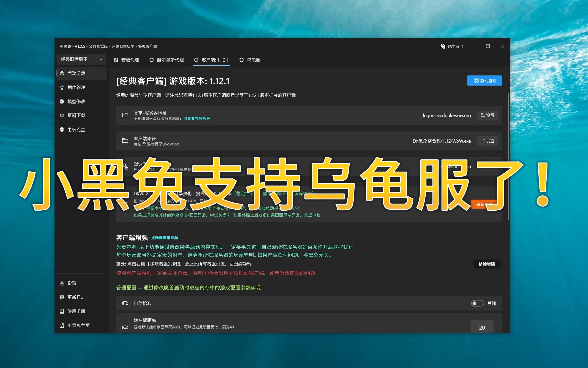Open the 经典旧世版本 version dropdown
Viewport: 588px width, 368px height.
(x=81, y=59)
